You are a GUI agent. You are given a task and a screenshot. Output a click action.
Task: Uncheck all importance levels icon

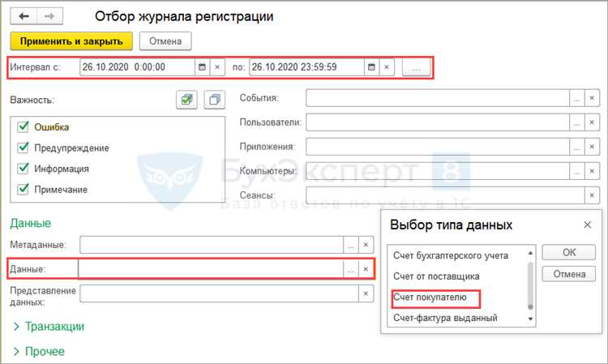(x=215, y=100)
